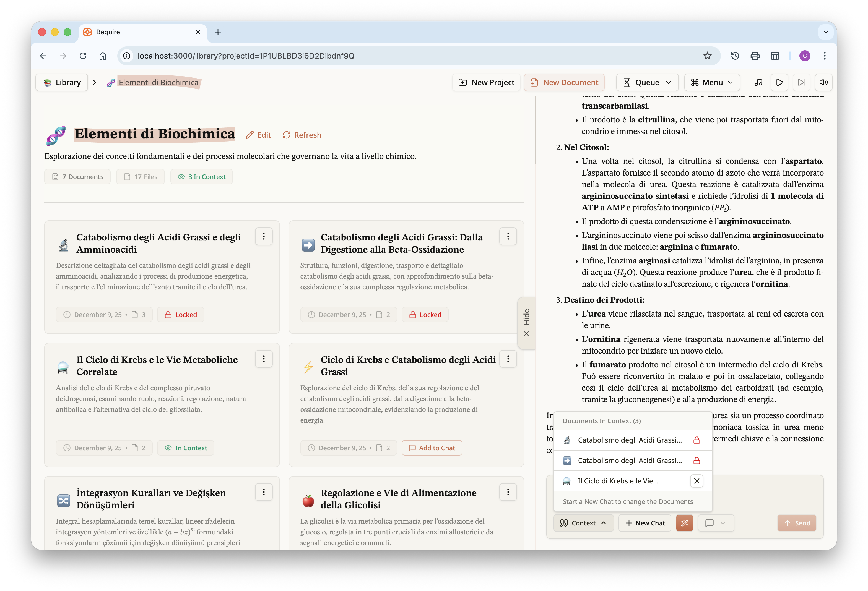This screenshot has width=868, height=591.
Task: Expand the Queue dropdown
Action: coord(647,82)
